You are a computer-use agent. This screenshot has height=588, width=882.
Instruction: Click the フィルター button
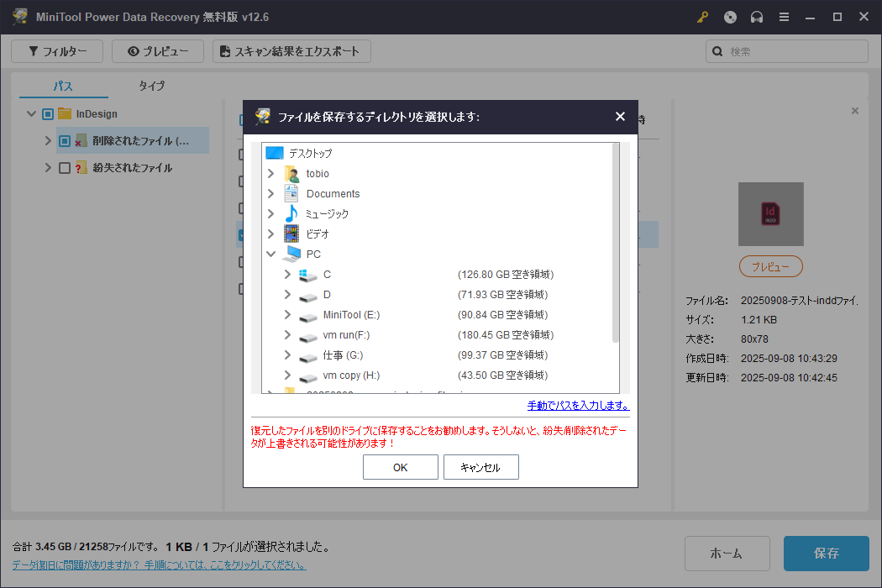click(x=57, y=51)
